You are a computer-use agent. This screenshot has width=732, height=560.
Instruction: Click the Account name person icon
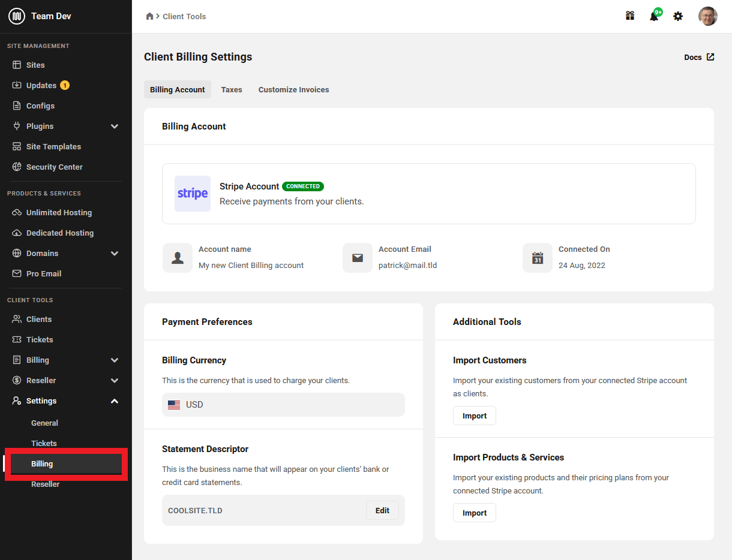pyautogui.click(x=178, y=258)
